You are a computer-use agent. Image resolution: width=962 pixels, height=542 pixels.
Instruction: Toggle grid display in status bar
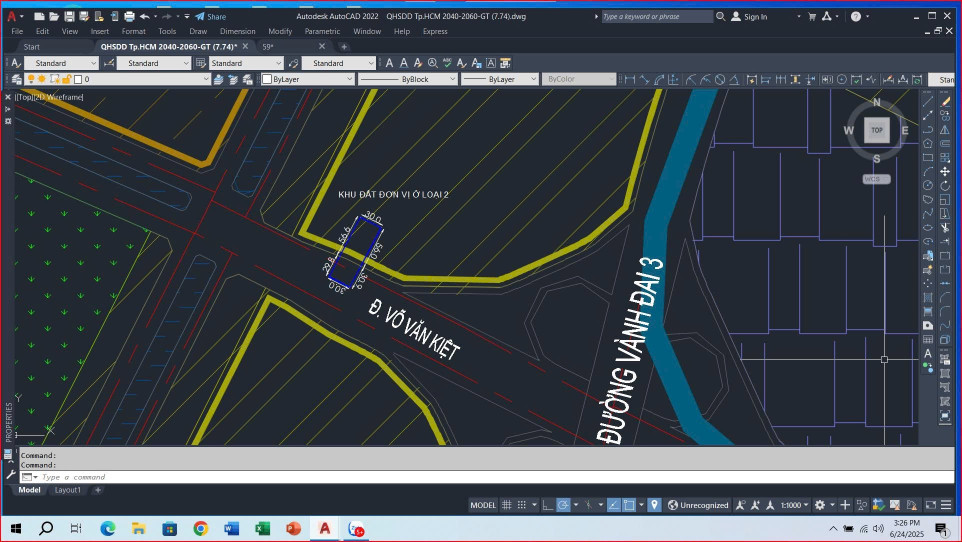(507, 505)
